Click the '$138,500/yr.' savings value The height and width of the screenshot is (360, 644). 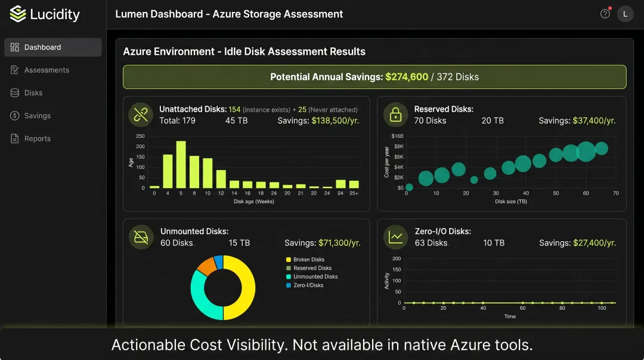coord(335,121)
